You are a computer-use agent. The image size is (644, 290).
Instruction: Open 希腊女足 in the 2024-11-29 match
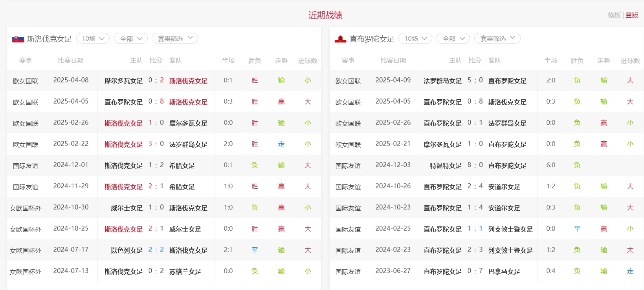tap(182, 187)
